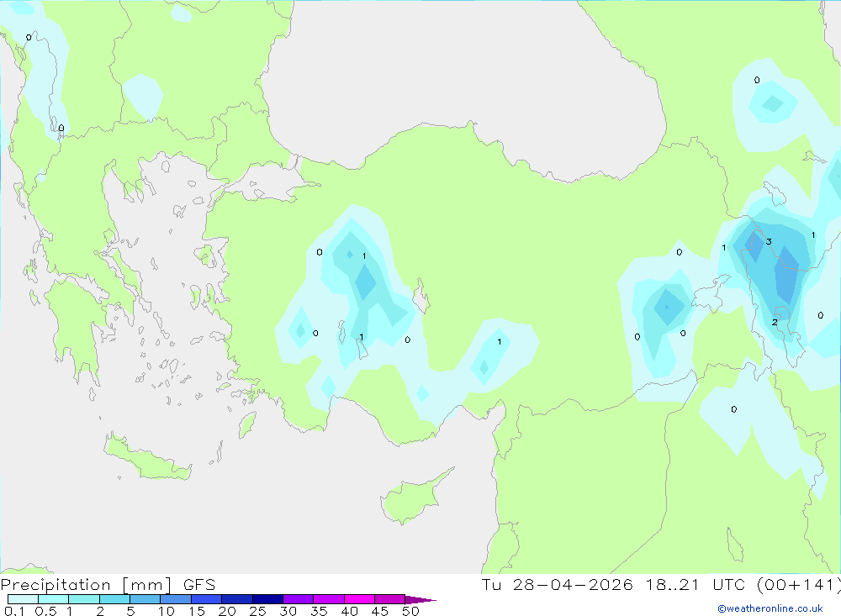841x616 pixels.
Task: Open the weatheronline.co.uk copyright link
Action: [770, 608]
